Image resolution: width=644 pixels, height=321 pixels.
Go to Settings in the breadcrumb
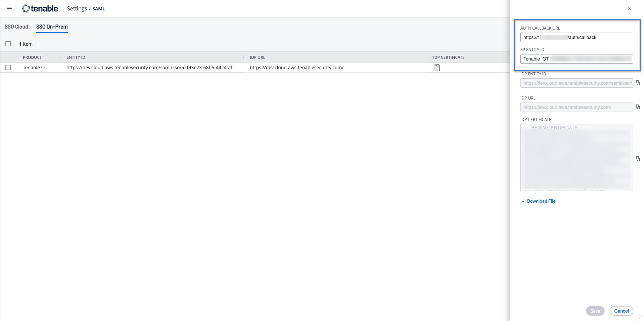(77, 9)
